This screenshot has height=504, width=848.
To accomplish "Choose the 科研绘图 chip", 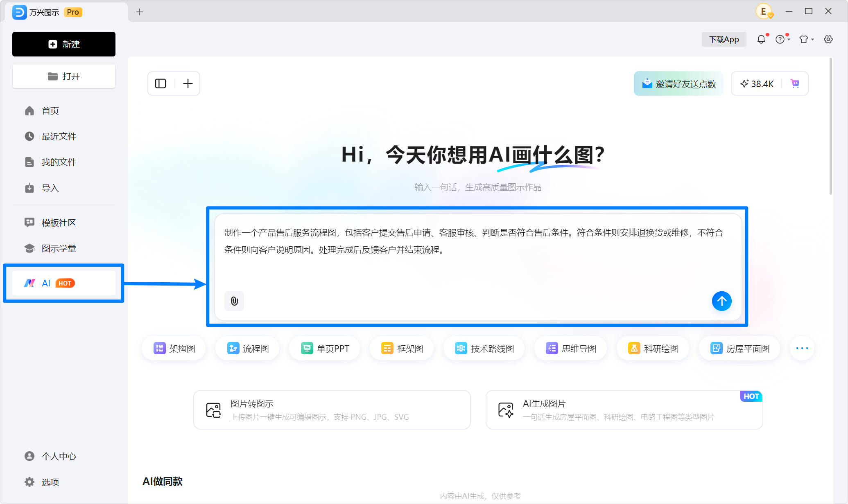I will (653, 349).
